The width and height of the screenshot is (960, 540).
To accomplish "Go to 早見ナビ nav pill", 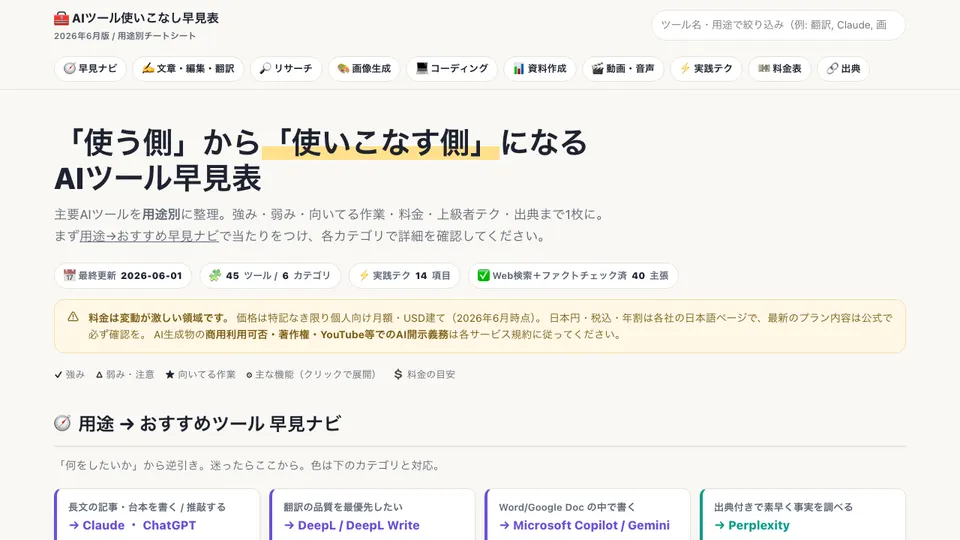I will pyautogui.click(x=91, y=69).
